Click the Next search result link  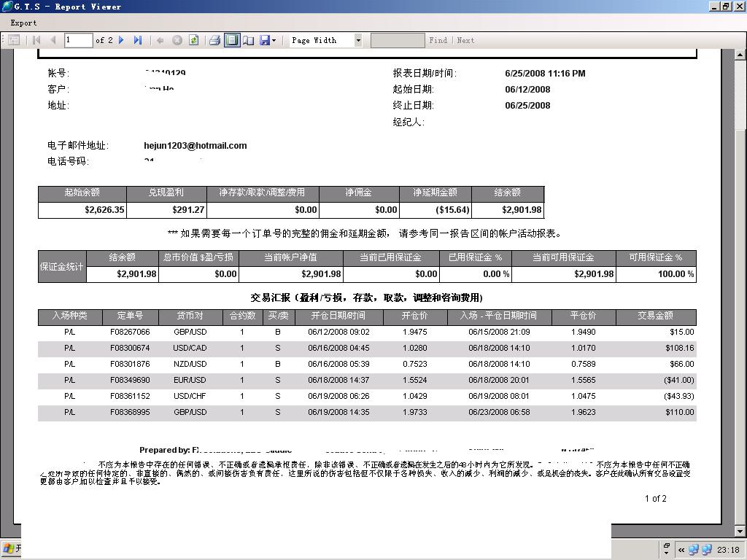[465, 41]
